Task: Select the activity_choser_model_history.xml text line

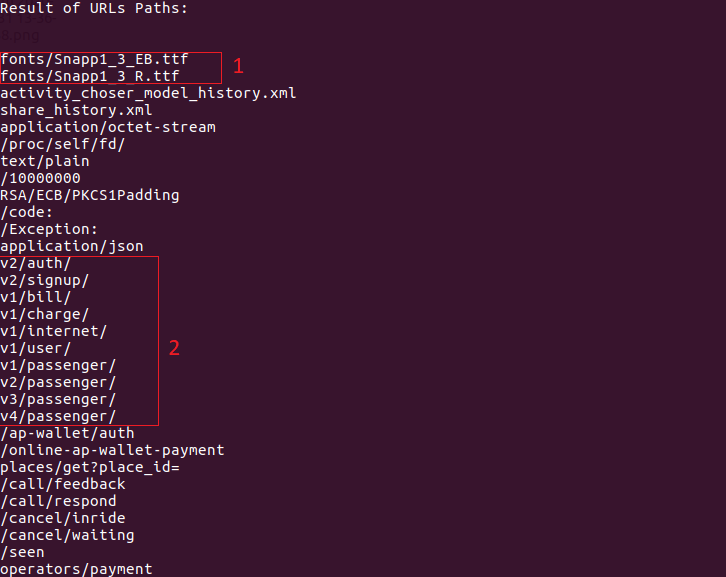Action: click(x=148, y=93)
